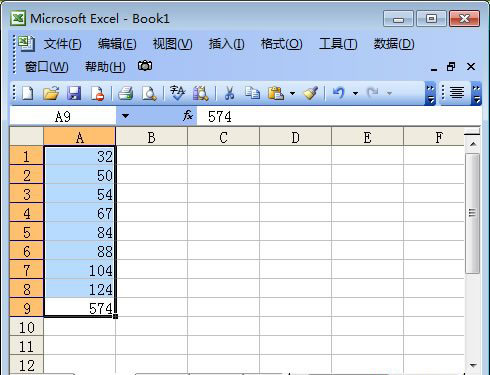Select the total cell showing 574

[x=79, y=308]
